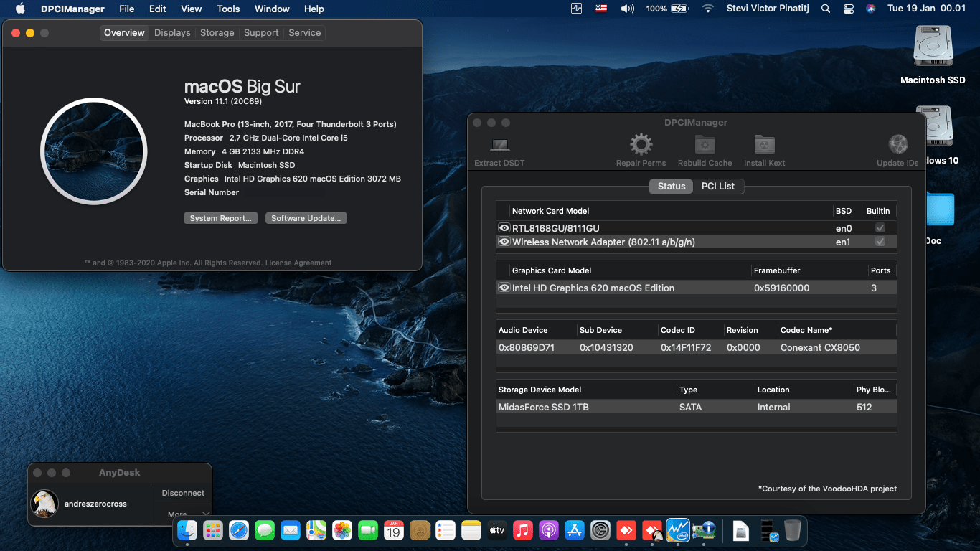Open the Edit menu

click(x=158, y=9)
